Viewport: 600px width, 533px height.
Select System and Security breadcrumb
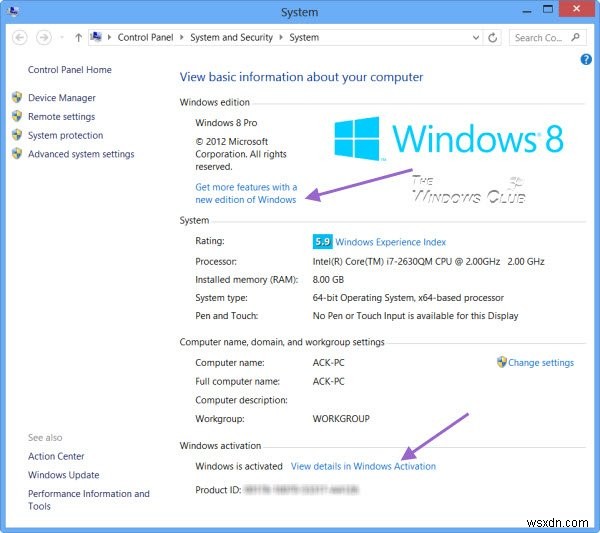[x=231, y=37]
